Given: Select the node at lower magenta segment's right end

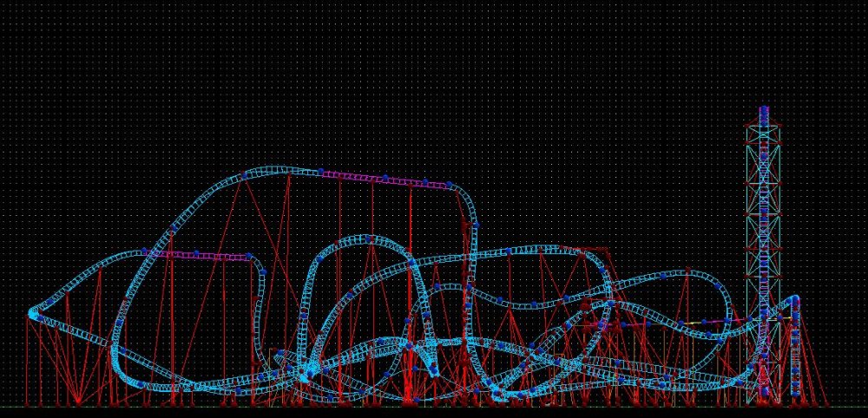Looking at the screenshot, I should tap(249, 257).
